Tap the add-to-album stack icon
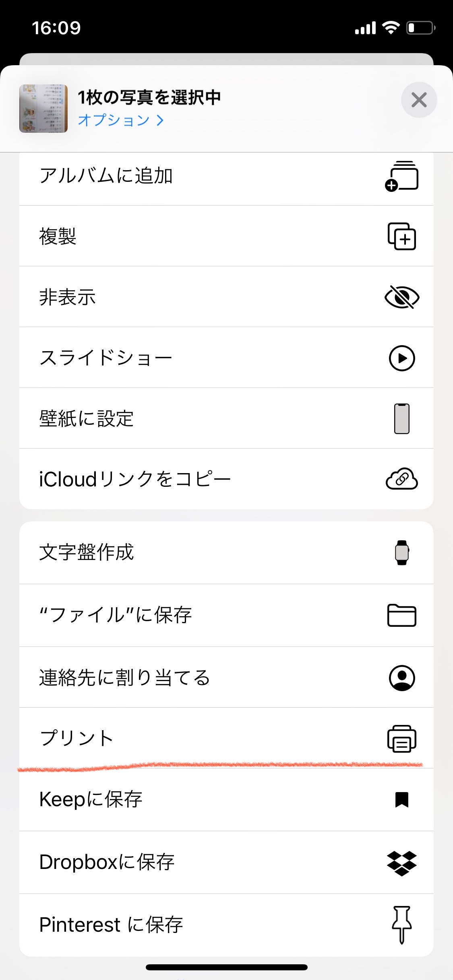 point(401,176)
